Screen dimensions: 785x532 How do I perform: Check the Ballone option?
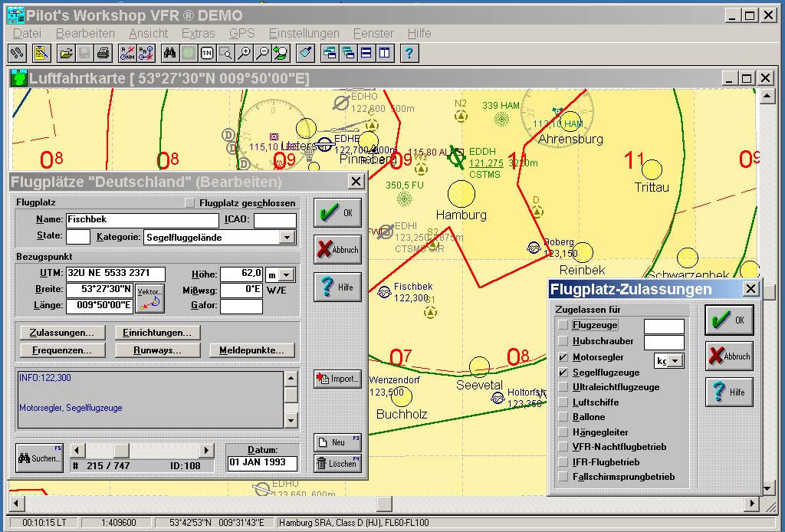pos(563,417)
